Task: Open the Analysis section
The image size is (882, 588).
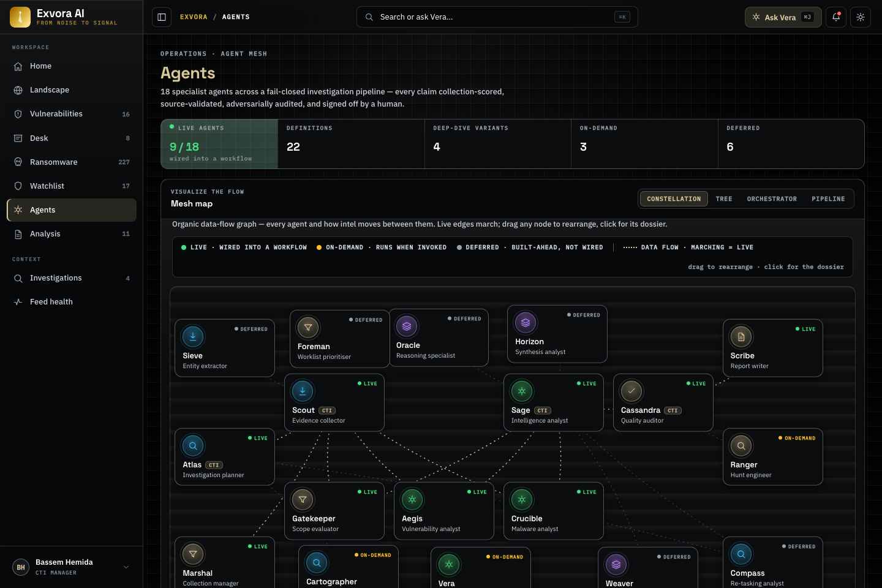Action: (72, 234)
